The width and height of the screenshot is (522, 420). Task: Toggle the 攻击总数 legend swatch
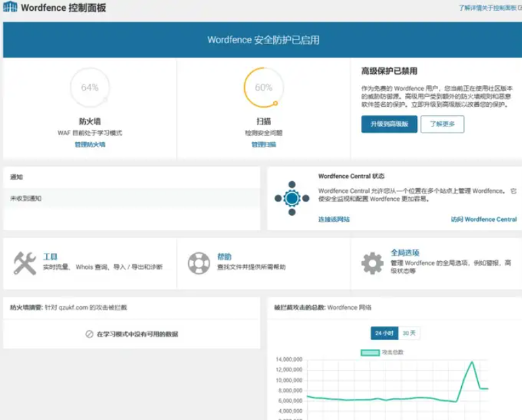pos(370,352)
